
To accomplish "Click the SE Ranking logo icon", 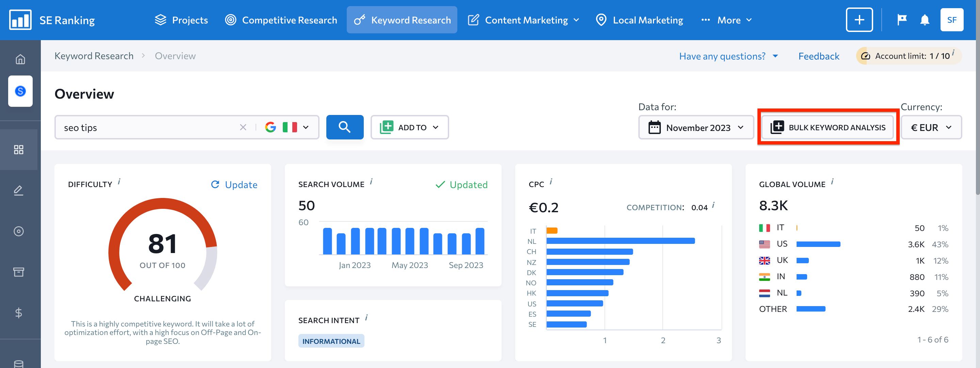I will pyautogui.click(x=20, y=20).
